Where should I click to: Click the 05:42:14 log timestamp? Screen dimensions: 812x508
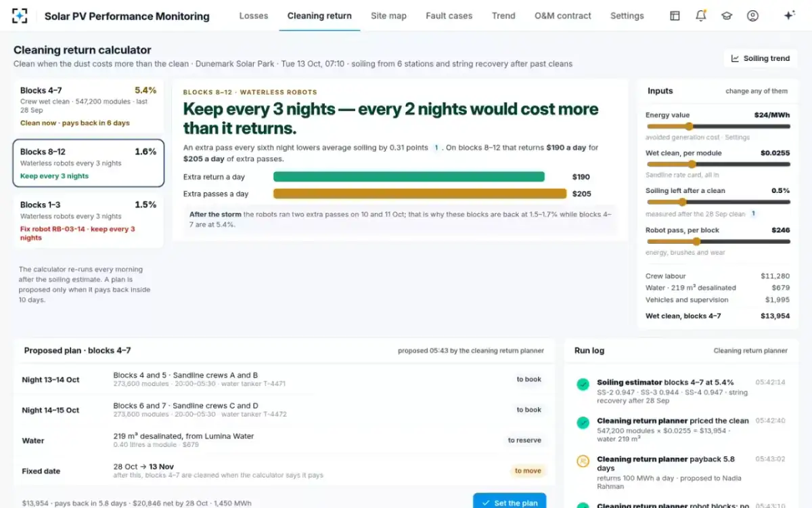pos(771,383)
